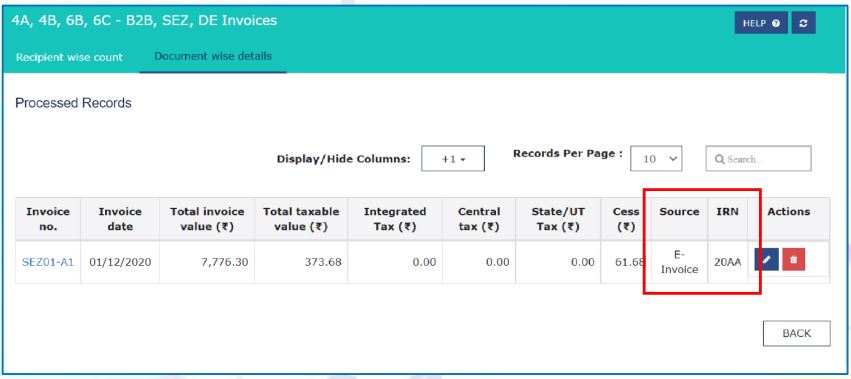Switch to Recipient wise count tab
This screenshot has width=851, height=379.
tap(69, 57)
